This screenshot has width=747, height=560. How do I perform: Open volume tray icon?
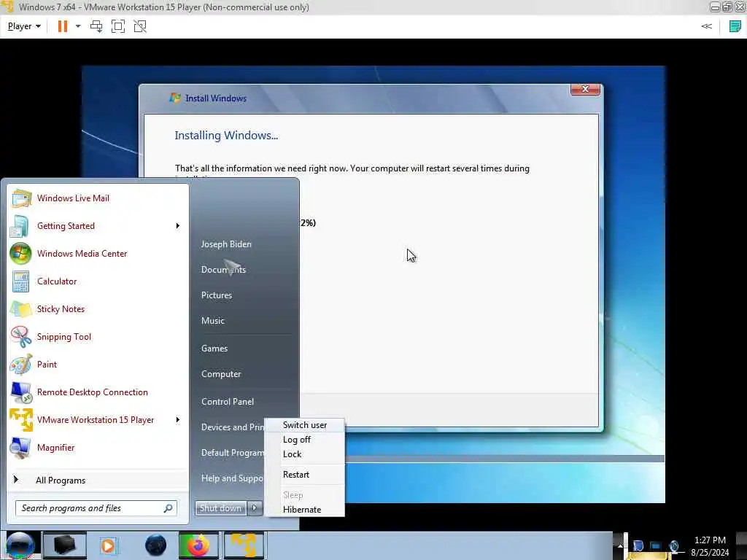click(674, 545)
